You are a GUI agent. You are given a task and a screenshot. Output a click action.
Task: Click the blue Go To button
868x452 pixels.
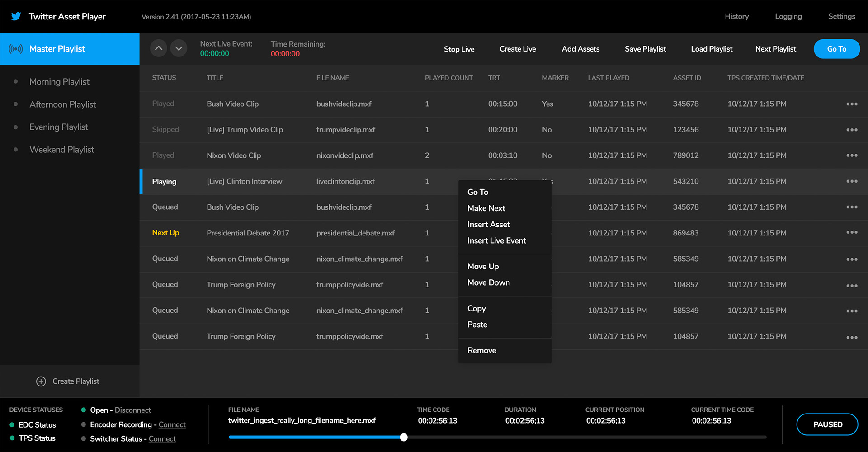point(837,49)
